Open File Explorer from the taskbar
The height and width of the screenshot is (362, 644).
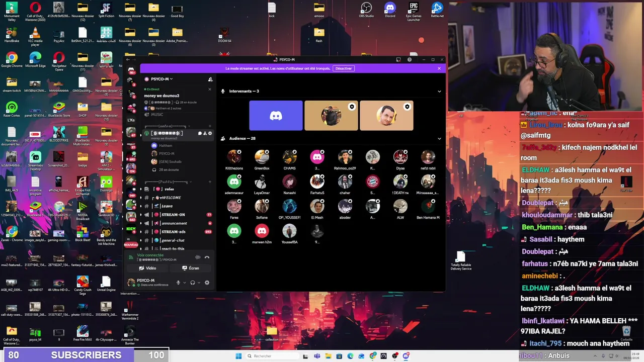pos(328,356)
